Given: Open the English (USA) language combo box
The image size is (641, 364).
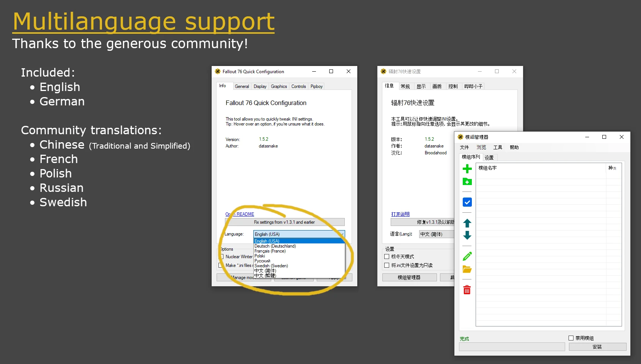Looking at the screenshot, I should [299, 234].
